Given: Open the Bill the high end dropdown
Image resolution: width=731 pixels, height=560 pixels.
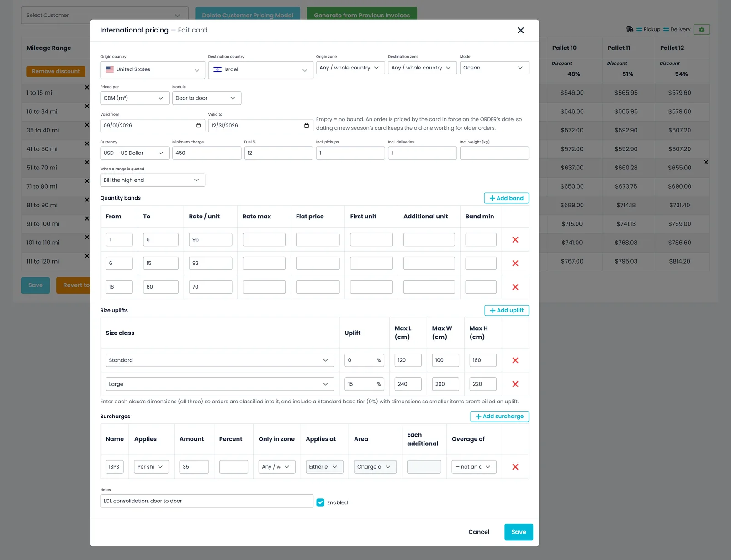Looking at the screenshot, I should coord(153,180).
